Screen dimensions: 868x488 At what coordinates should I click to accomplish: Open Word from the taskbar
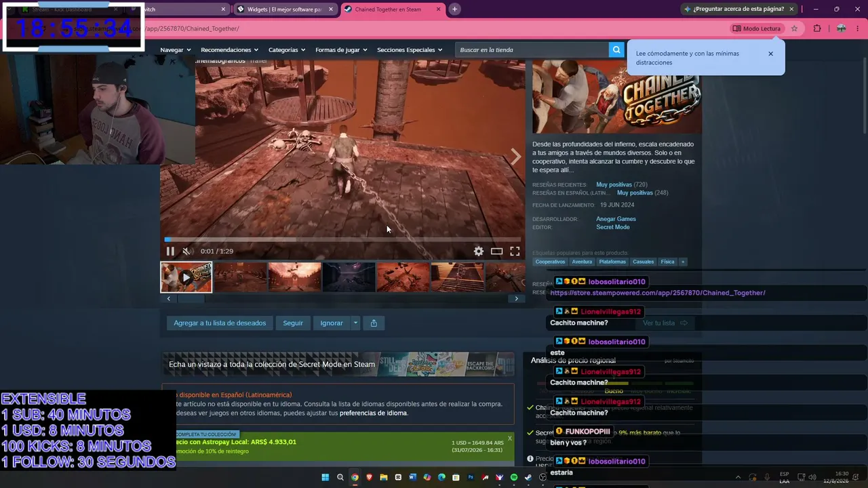click(412, 477)
